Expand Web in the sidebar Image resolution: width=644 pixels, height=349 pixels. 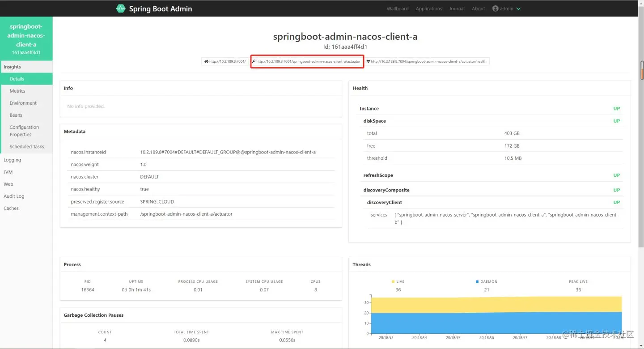click(x=26, y=184)
